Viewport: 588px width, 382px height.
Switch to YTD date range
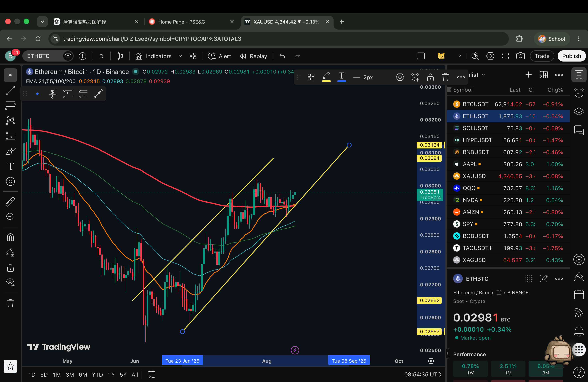[x=97, y=375]
